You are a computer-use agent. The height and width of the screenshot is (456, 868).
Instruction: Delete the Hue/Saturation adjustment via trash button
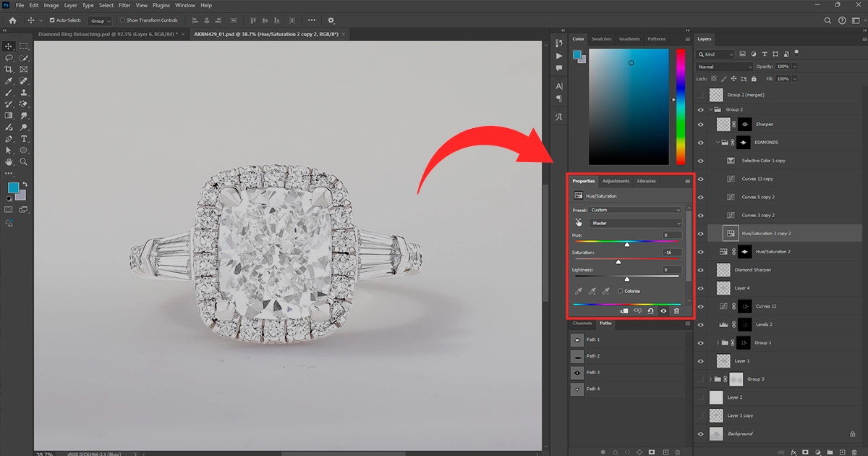coord(677,311)
